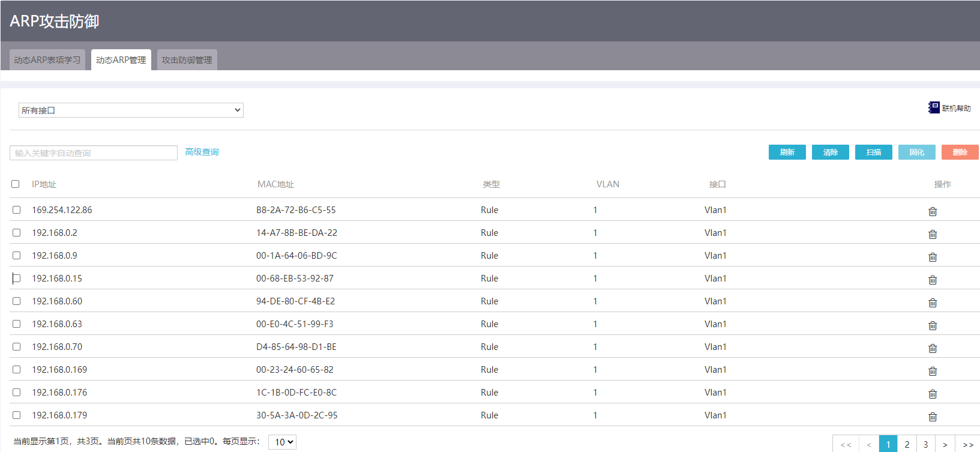Click IP address 192.168.0.176 cell
This screenshot has height=452, width=980.
pos(59,393)
